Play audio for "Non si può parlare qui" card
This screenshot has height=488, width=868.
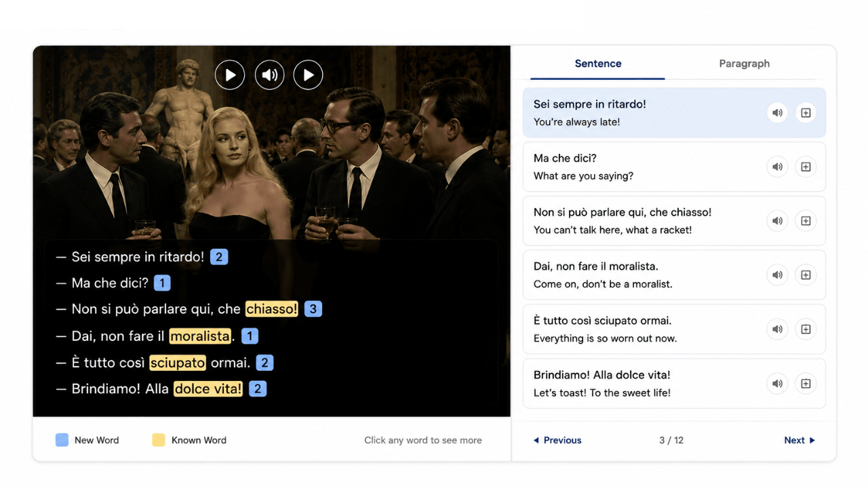point(777,221)
